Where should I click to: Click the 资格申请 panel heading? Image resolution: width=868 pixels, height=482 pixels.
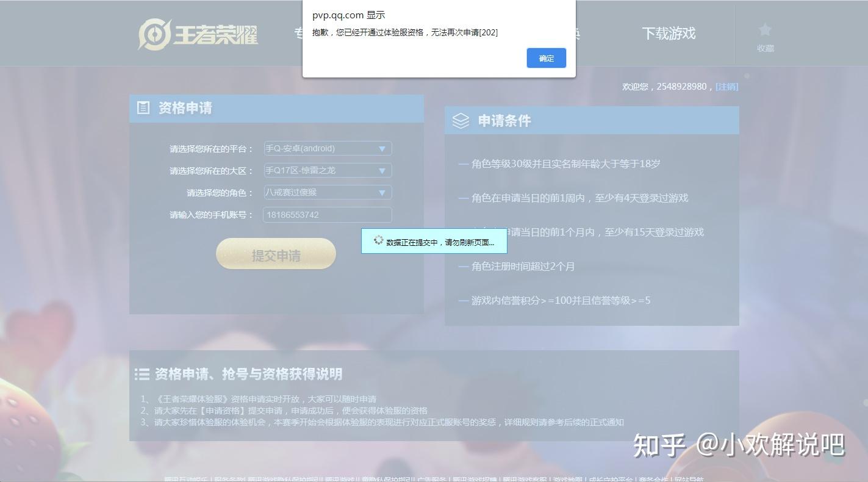(x=185, y=108)
